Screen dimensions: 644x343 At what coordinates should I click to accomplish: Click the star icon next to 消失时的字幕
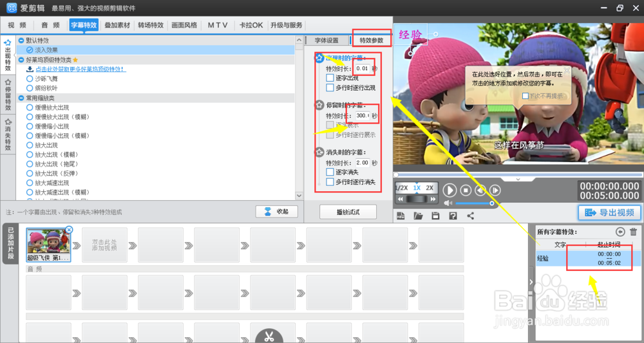coord(319,152)
